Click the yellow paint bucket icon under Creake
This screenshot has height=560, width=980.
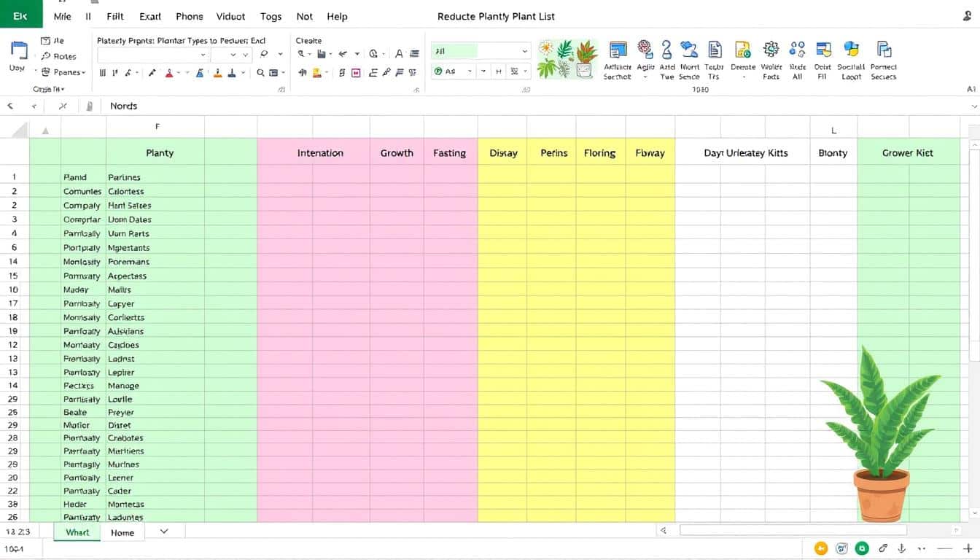point(317,73)
